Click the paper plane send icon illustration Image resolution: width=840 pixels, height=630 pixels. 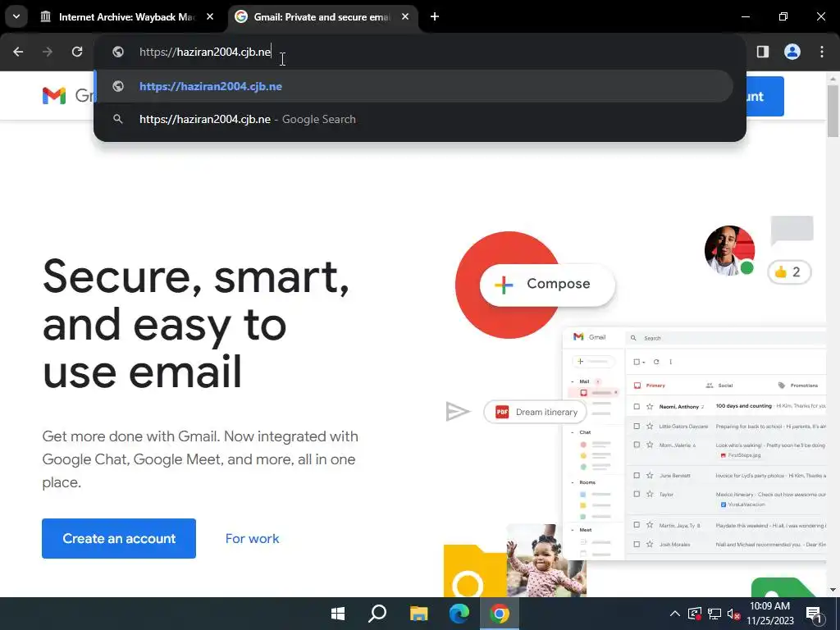coord(458,412)
